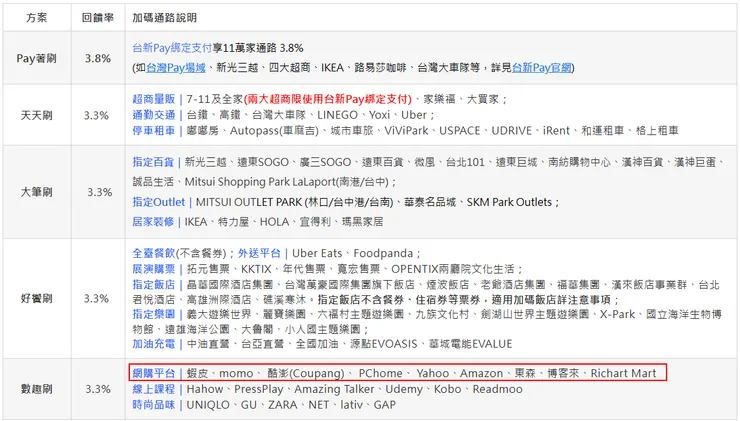Click ZARA in the 時尚品味 line
The width and height of the screenshot is (740, 421).
[x=283, y=405]
